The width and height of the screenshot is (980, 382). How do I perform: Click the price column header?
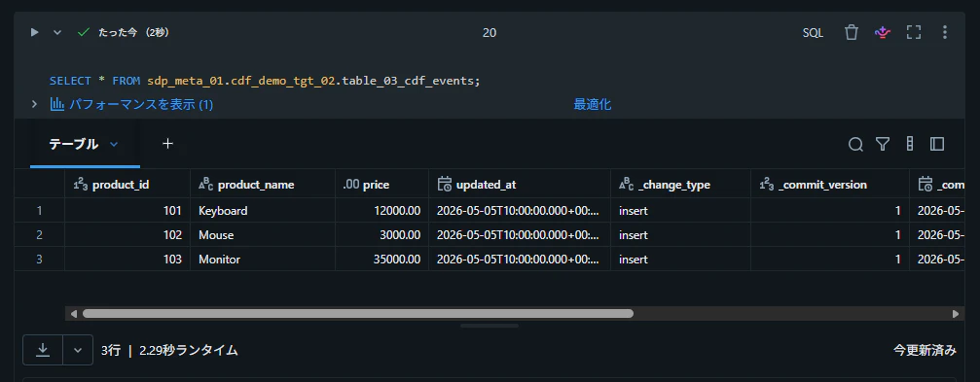coord(381,184)
